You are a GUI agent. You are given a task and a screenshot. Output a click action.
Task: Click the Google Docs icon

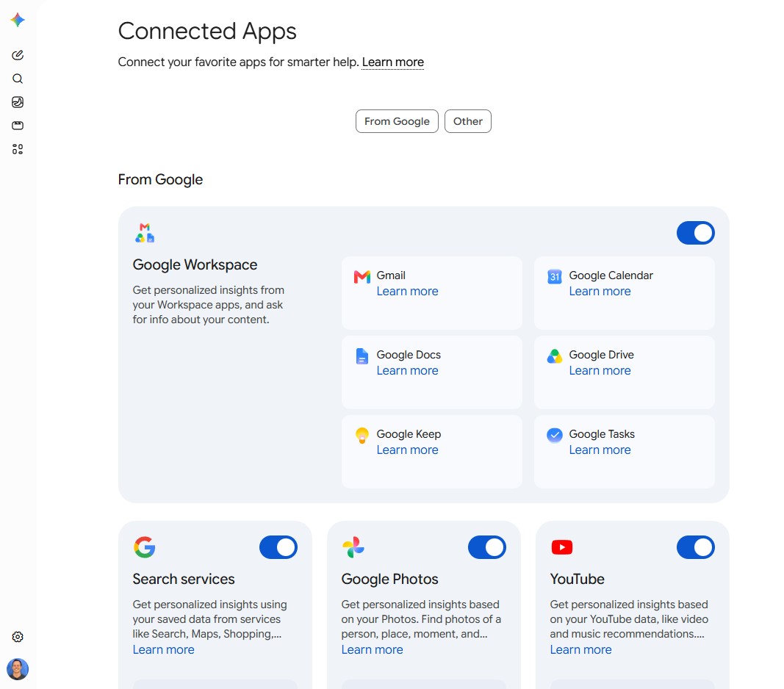tap(362, 356)
